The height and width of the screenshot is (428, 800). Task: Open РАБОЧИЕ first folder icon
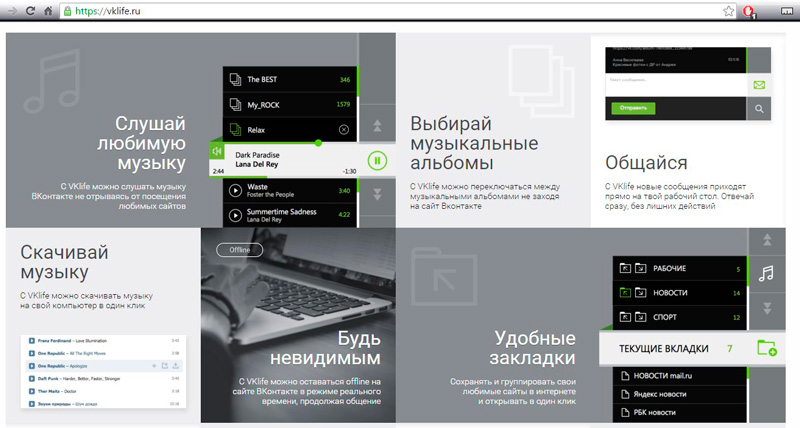tap(625, 268)
